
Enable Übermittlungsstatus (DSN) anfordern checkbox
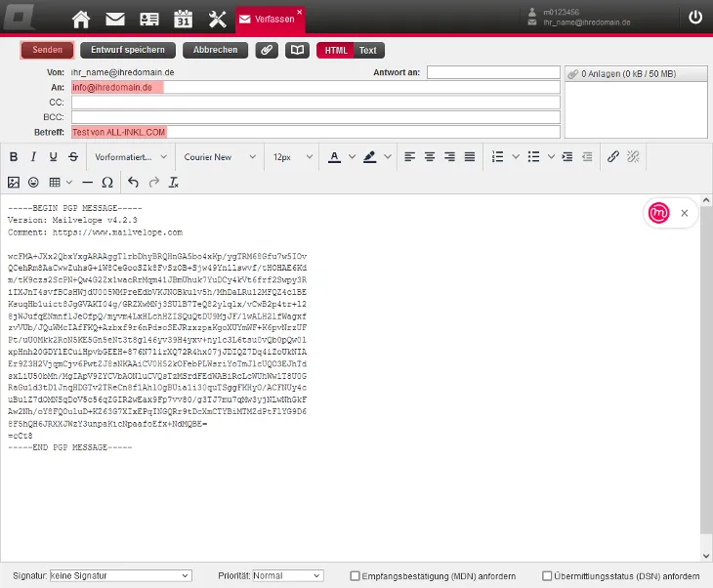[x=547, y=576]
